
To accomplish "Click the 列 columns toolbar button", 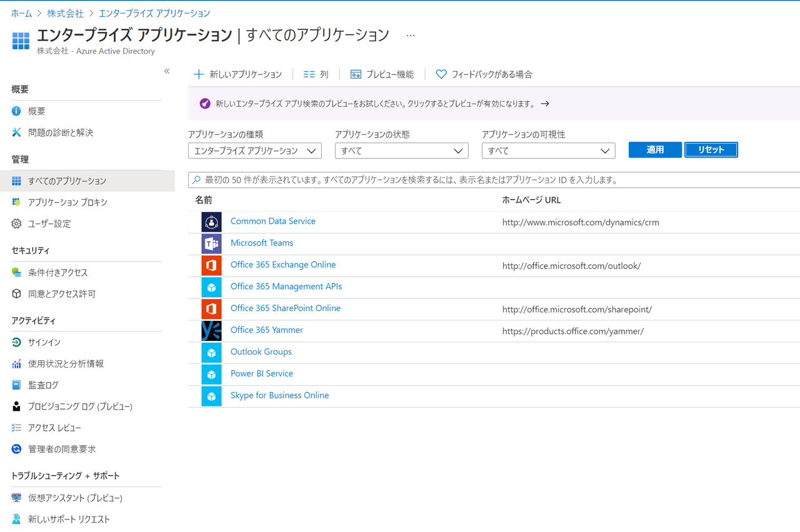I will tap(316, 74).
